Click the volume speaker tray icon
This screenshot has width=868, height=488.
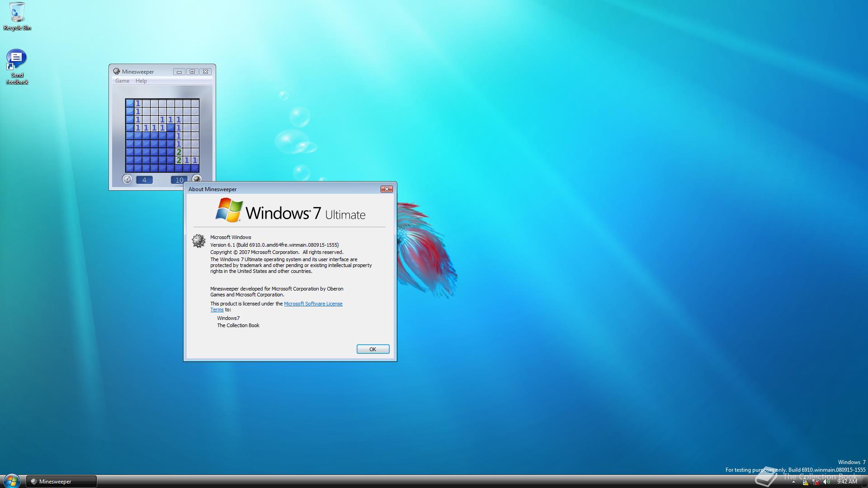coord(826,482)
